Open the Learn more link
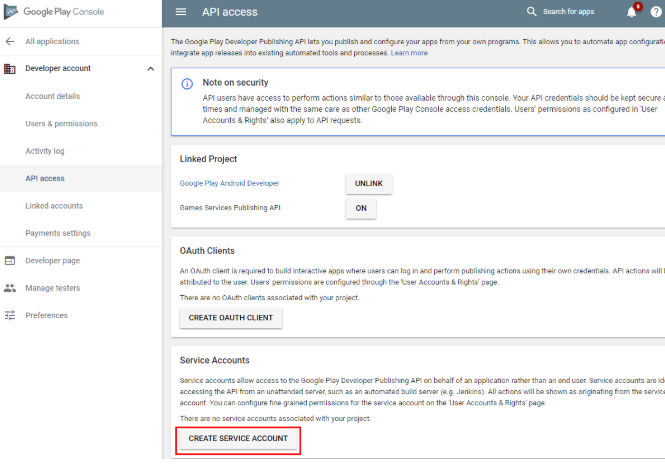Viewport: 665px width, 464px height. (x=409, y=53)
